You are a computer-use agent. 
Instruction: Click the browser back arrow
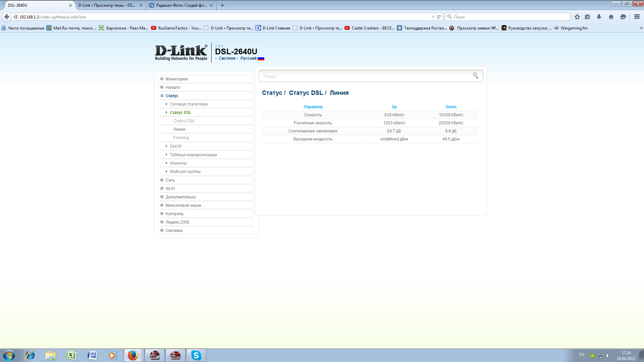pyautogui.click(x=7, y=17)
